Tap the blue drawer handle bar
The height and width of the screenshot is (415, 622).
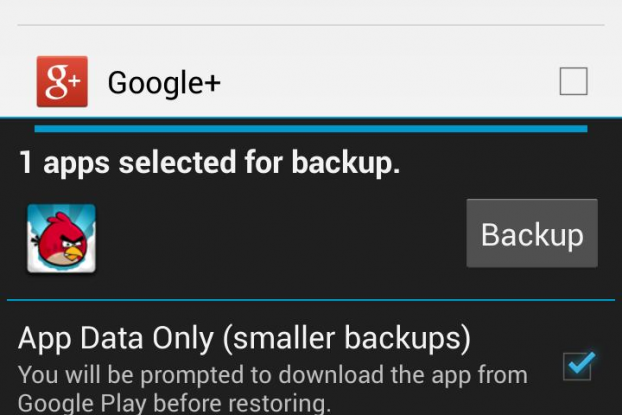(310, 129)
